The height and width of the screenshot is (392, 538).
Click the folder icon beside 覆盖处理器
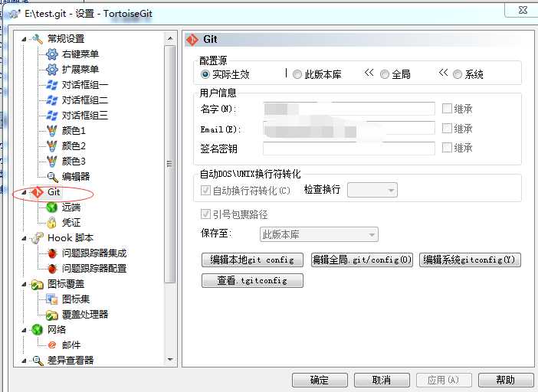52,315
